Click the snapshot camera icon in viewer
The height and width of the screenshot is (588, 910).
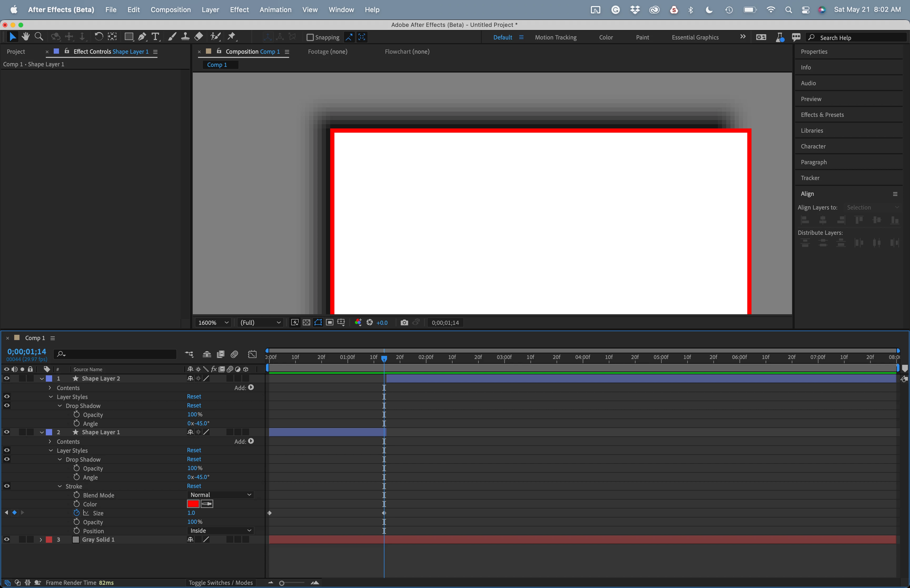(404, 323)
